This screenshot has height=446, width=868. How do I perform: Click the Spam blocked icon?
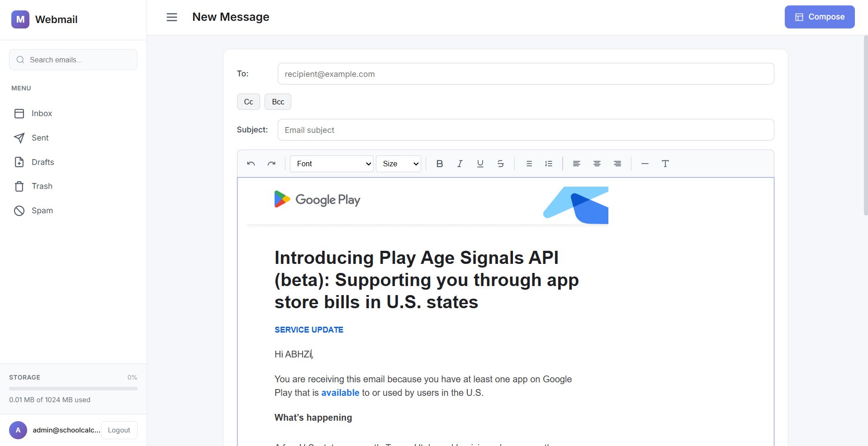(x=19, y=211)
